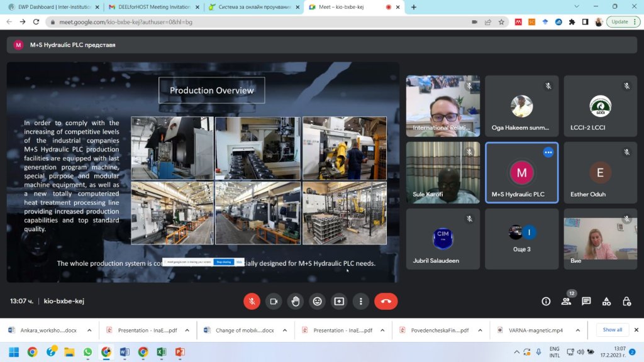The width and height of the screenshot is (644, 362).
Task: Switch to DEELforHOST Meeting Invitation tab
Action: (153, 7)
